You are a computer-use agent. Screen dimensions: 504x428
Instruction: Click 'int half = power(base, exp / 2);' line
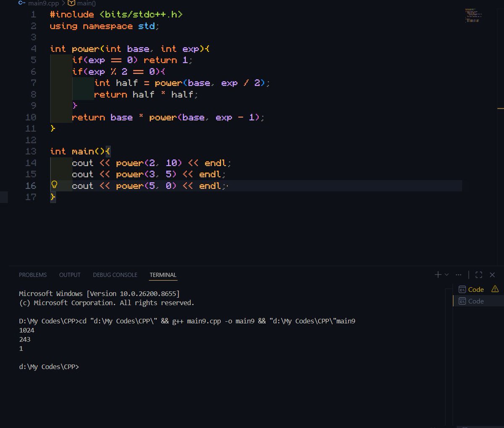pyautogui.click(x=182, y=83)
